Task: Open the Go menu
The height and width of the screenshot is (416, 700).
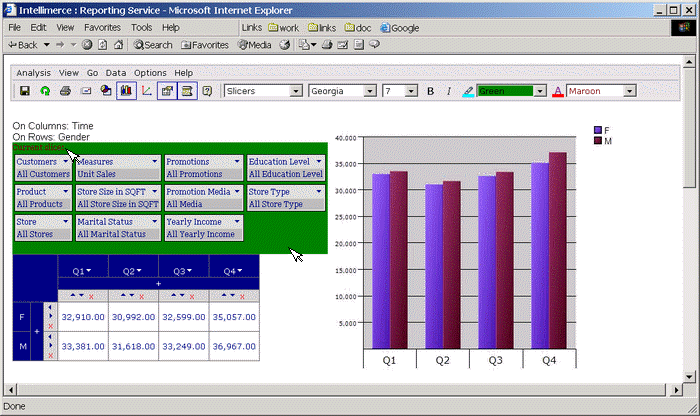Action: click(92, 73)
